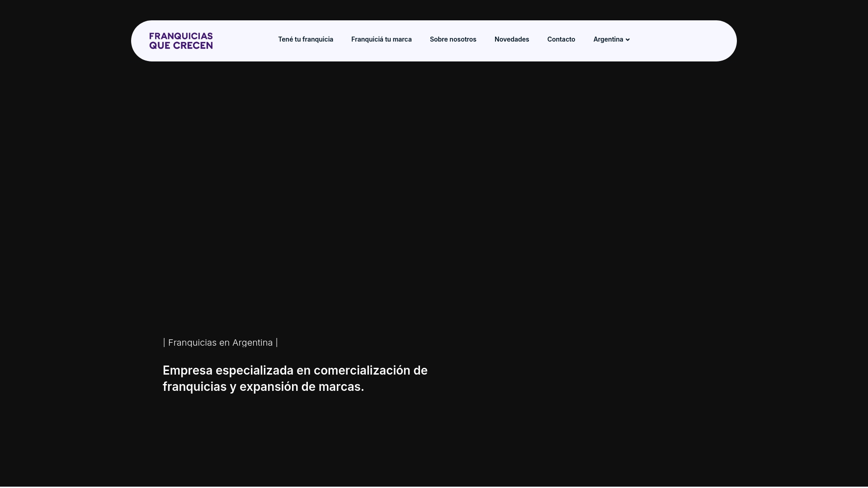The image size is (868, 488).
Task: Click the Argentina navigation label
Action: (x=608, y=39)
